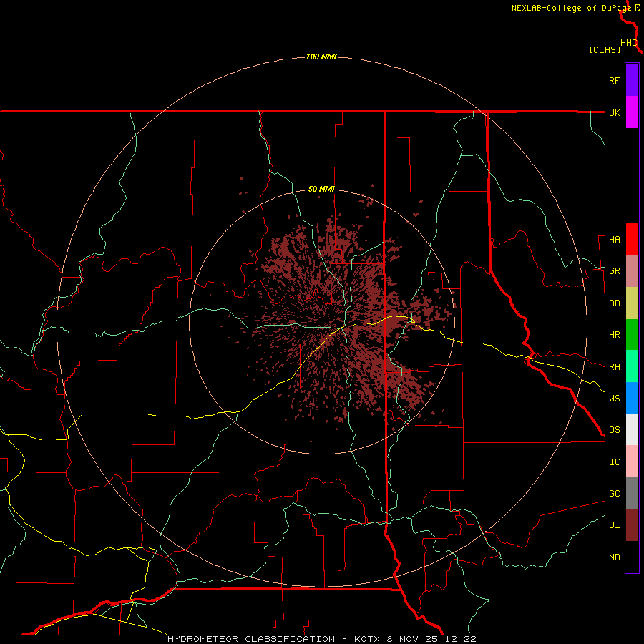Select the dusty pink GR legend swatch
Image resolution: width=644 pixels, height=644 pixels.
click(632, 270)
